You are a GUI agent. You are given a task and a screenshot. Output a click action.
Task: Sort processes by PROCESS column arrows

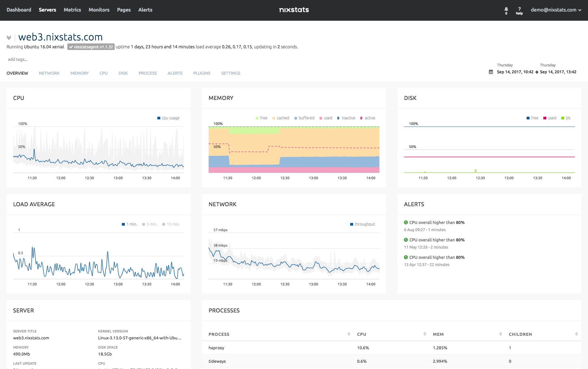(349, 334)
